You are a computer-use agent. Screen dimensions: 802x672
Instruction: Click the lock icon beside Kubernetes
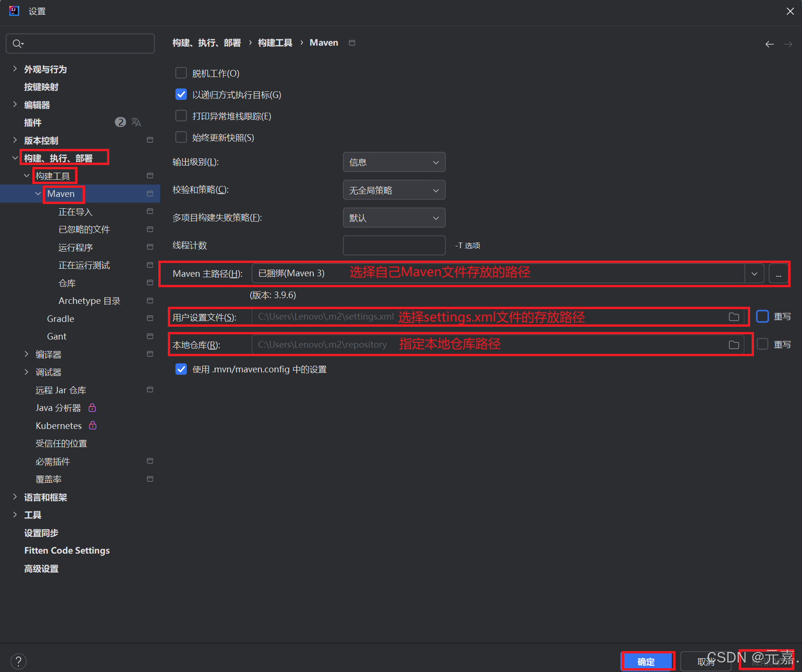[93, 425]
